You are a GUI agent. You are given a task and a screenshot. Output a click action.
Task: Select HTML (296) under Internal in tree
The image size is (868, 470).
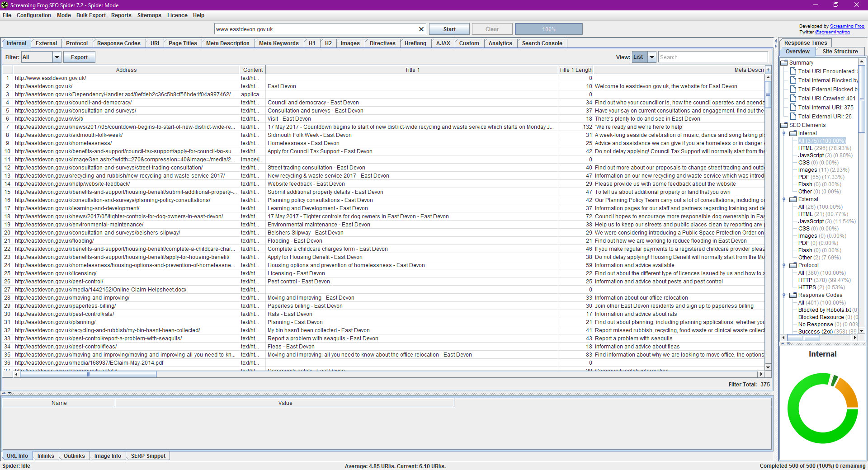click(825, 148)
